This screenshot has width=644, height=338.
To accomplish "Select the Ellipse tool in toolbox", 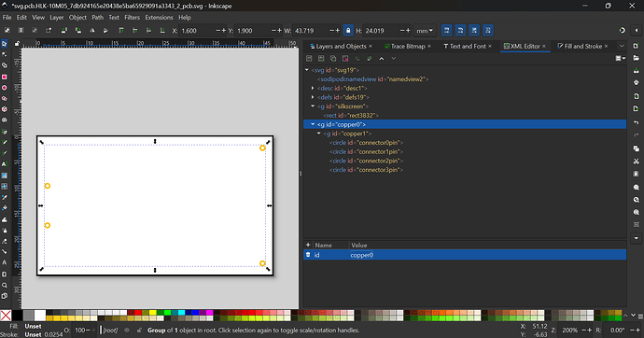I will tap(5, 88).
